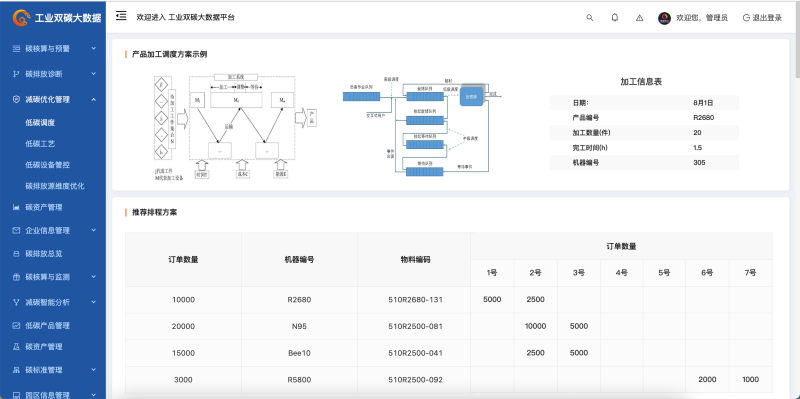Click the N95 machine cell
This screenshot has height=399, width=800.
tap(299, 326)
